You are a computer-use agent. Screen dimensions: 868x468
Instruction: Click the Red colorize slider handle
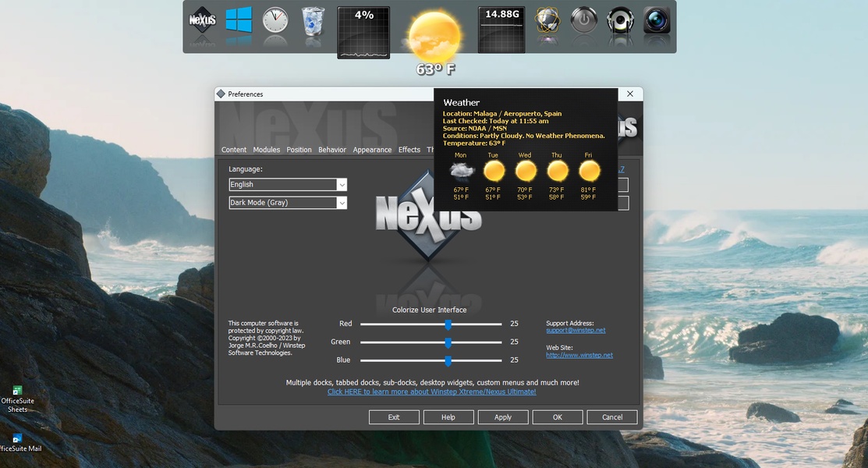click(448, 324)
